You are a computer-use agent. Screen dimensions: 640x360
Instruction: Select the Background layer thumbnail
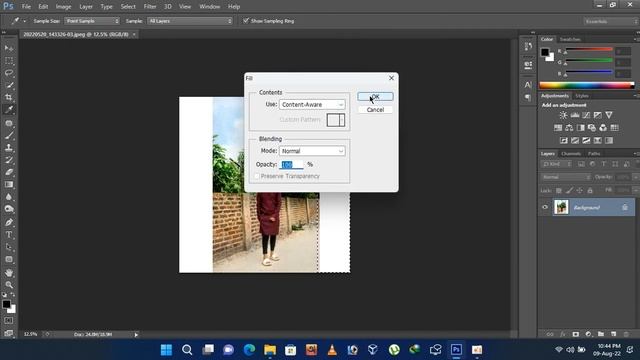pos(561,207)
